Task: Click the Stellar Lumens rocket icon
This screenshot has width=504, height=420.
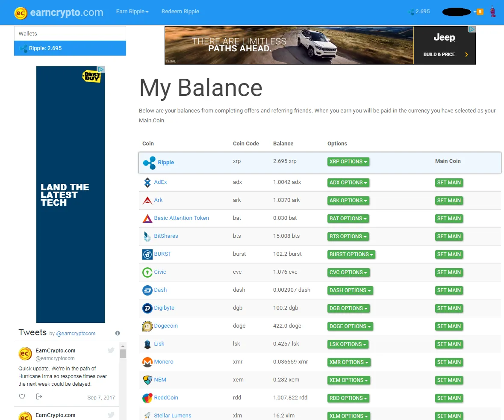Action: (147, 415)
